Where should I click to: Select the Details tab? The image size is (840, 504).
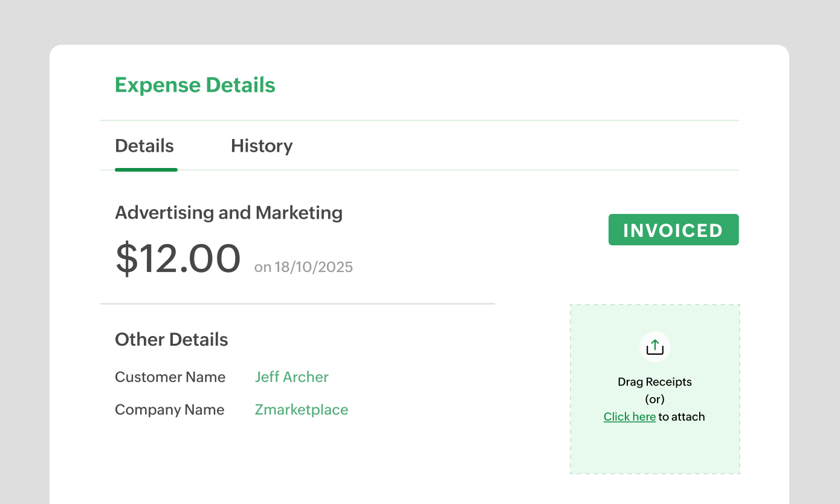144,146
